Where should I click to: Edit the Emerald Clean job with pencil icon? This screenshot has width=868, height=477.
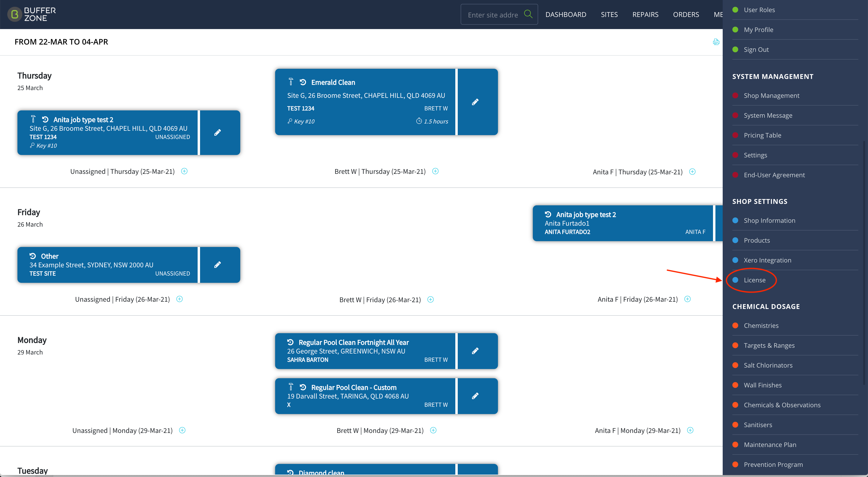(475, 102)
